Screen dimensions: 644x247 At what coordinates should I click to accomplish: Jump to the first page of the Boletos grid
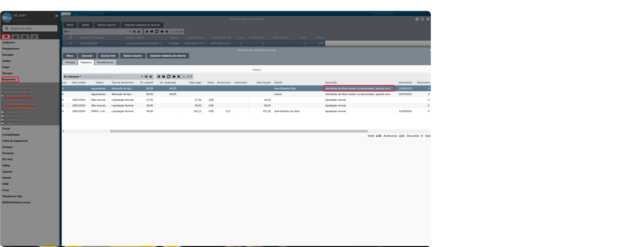(159, 77)
